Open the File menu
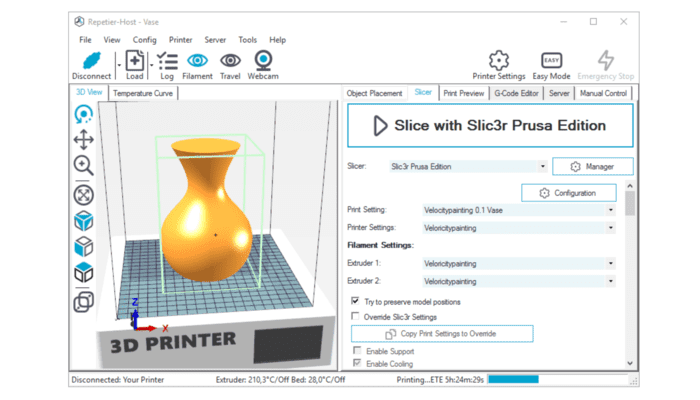The width and height of the screenshot is (700, 400). (85, 40)
